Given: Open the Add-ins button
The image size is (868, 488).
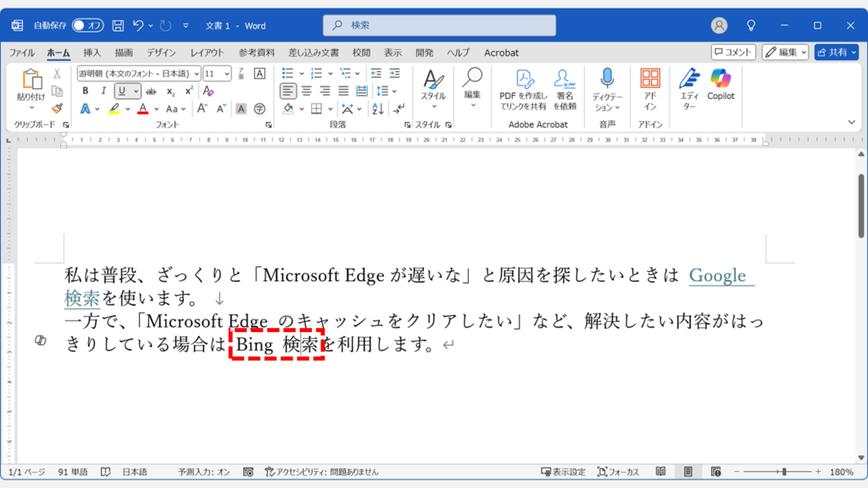Looking at the screenshot, I should 650,90.
